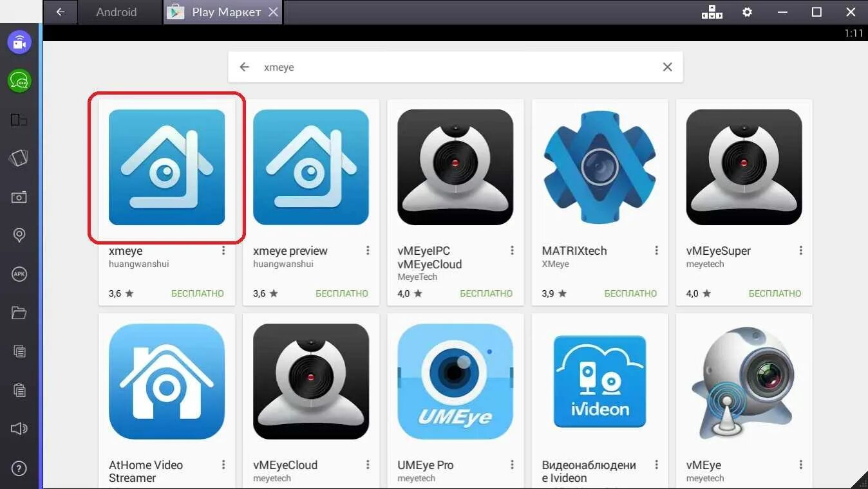Open the green chat sidebar icon
Viewport: 868px width, 489px height.
19,81
